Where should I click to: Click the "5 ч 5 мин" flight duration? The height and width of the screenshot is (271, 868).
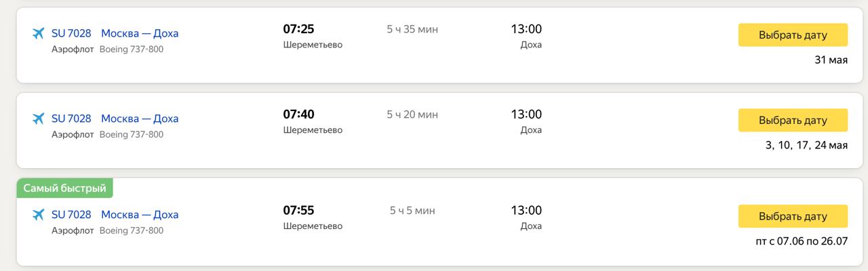click(x=412, y=211)
